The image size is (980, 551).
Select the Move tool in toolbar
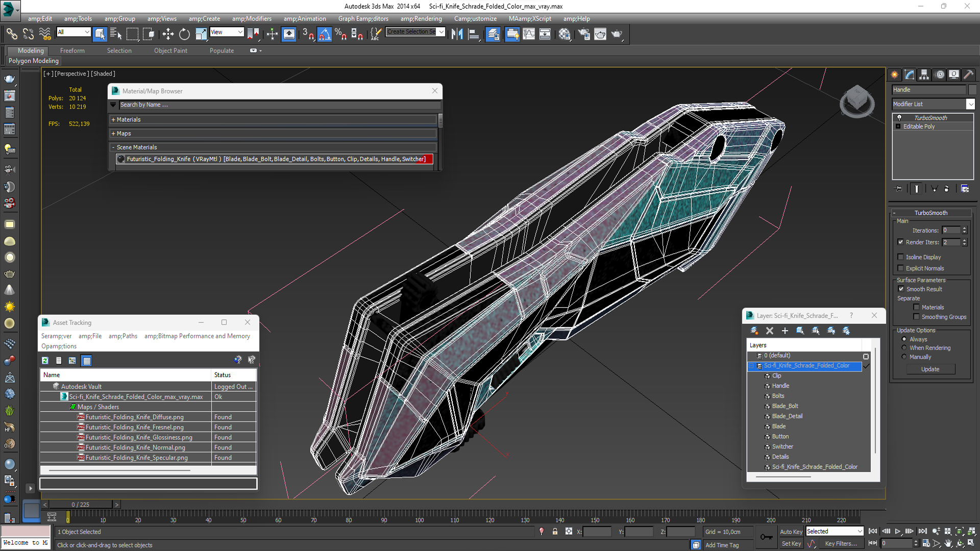168,34
